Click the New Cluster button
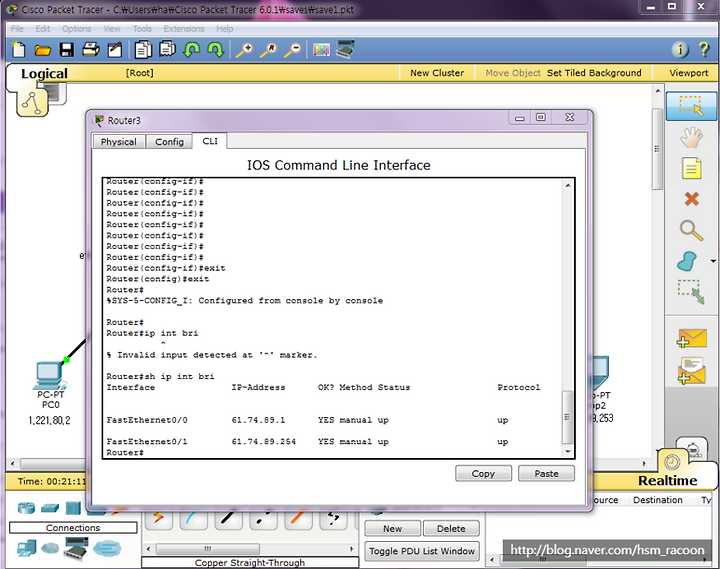Screen dimensions: 720x569 437,73
